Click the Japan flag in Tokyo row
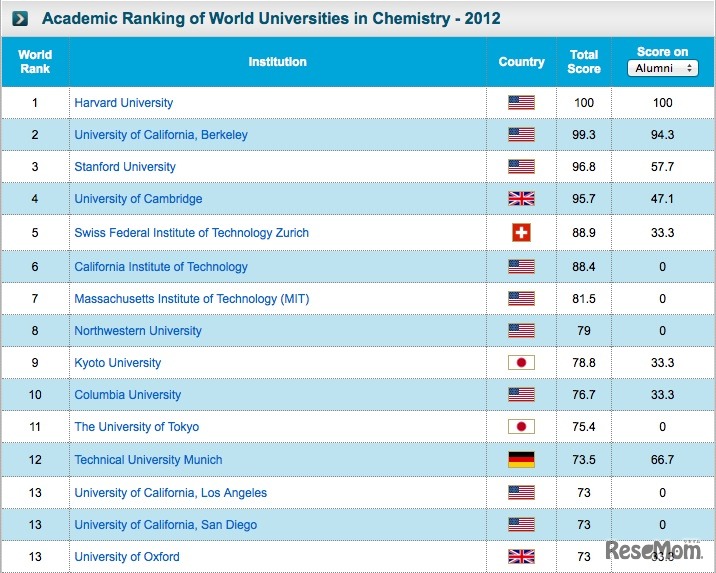The width and height of the screenshot is (716, 573). coord(521,426)
